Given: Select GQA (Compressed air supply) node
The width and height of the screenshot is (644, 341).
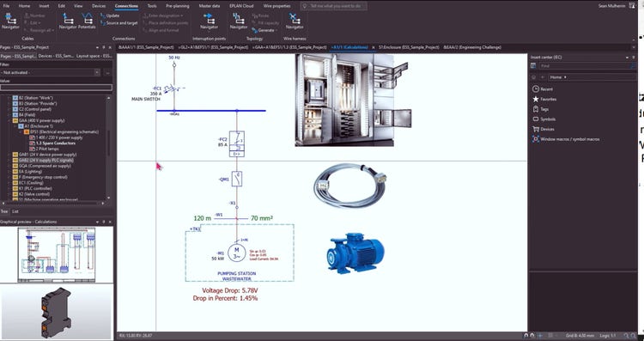Looking at the screenshot, I should coord(45,166).
